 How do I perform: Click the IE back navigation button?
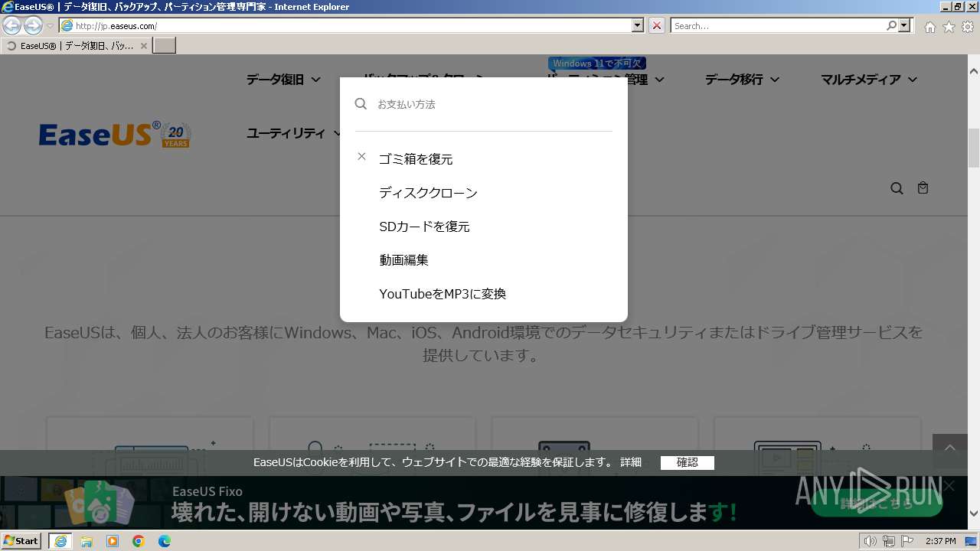(11, 25)
